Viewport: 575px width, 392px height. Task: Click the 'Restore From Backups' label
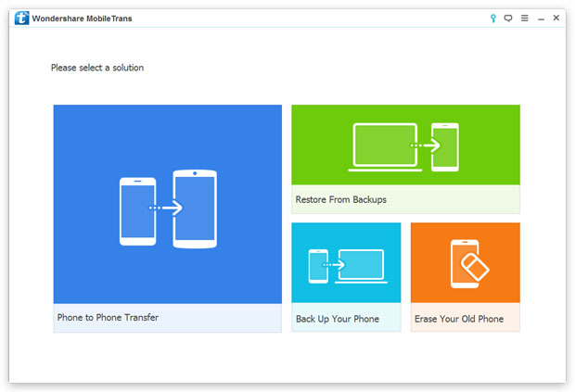(x=341, y=199)
